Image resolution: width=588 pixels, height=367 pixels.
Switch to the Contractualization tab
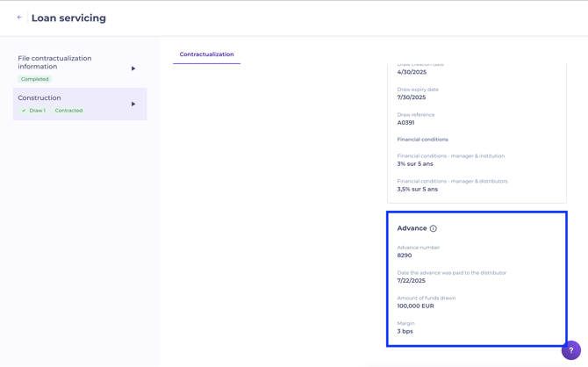click(x=206, y=54)
